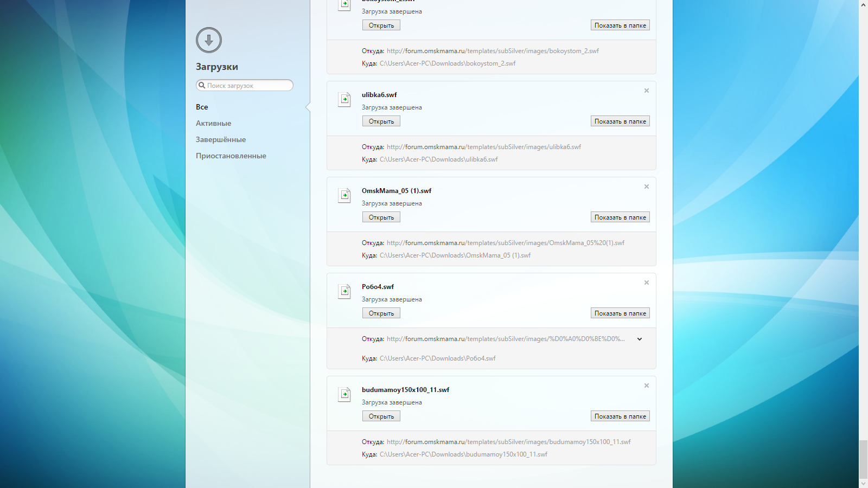Viewport: 868px width, 488px height.
Task: Remove ulibka6.swf from the downloads list
Action: (x=646, y=91)
